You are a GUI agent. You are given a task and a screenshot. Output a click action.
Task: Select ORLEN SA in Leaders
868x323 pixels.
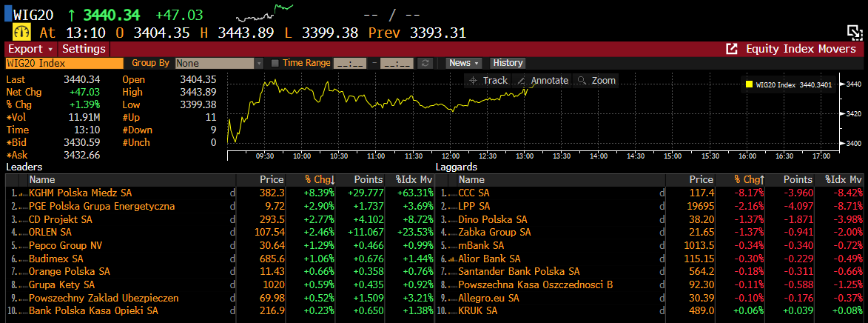[220, 232]
